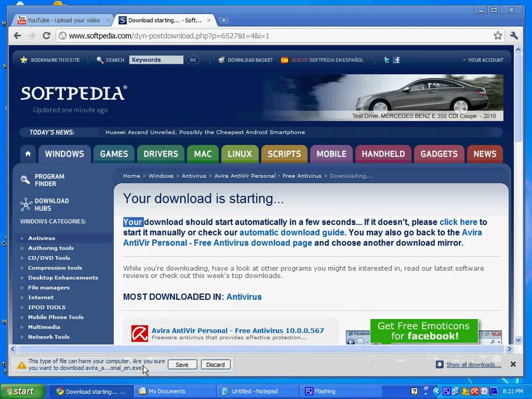This screenshot has height=399, width=532.
Task: Open the Huawei Ascend news headline
Action: point(205,132)
